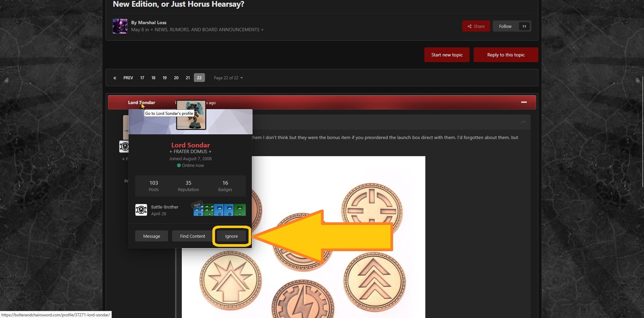Click the Share icon button
Viewport: 644px width, 318px height.
(x=476, y=26)
